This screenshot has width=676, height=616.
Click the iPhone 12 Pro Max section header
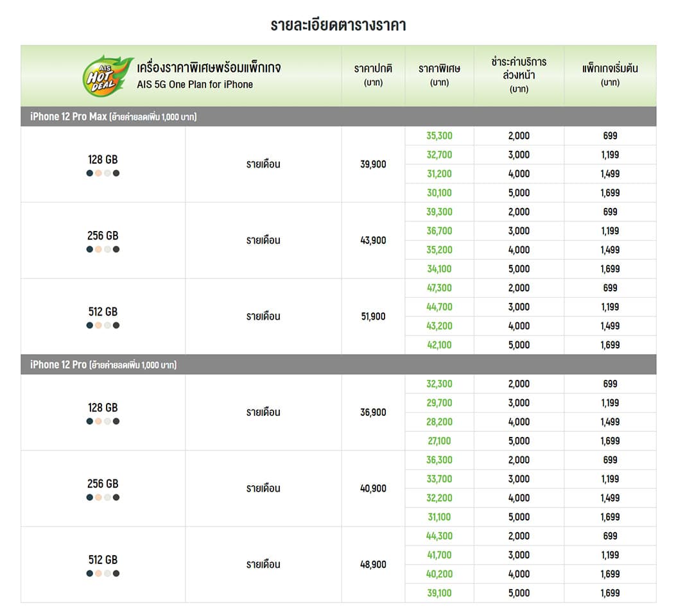tap(338, 116)
